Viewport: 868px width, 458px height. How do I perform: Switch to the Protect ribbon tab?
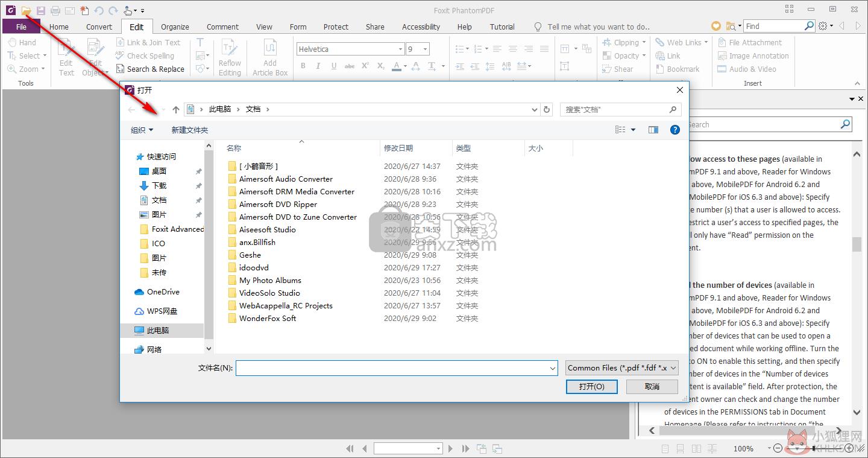click(x=336, y=27)
